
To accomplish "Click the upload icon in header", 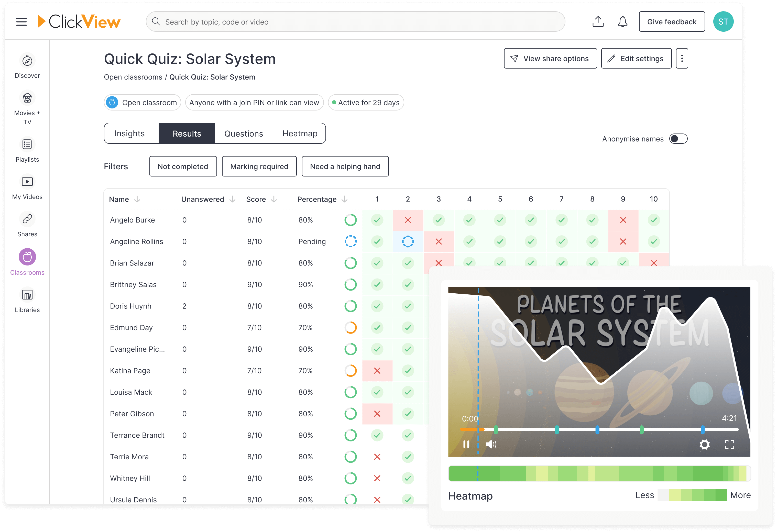I will tap(598, 22).
